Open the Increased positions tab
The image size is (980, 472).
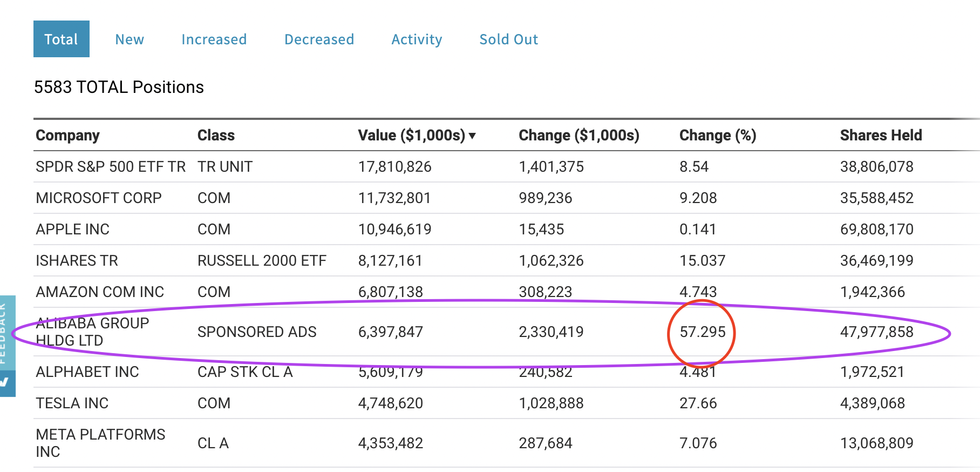214,39
